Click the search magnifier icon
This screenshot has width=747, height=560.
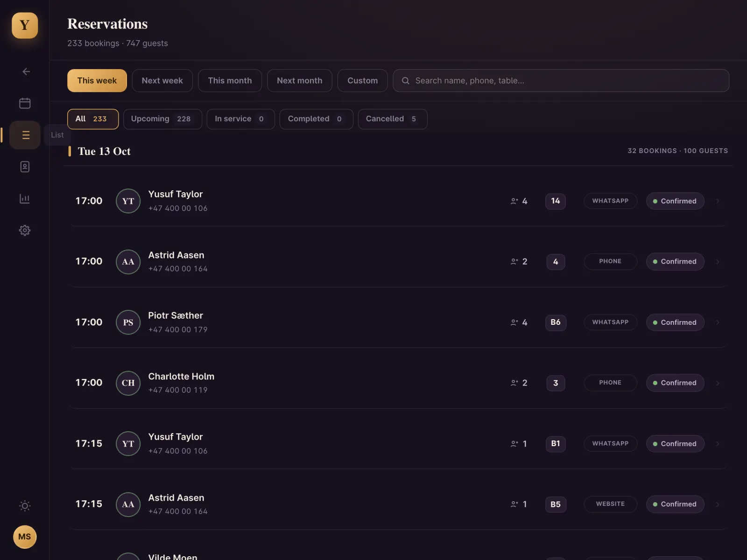click(406, 81)
